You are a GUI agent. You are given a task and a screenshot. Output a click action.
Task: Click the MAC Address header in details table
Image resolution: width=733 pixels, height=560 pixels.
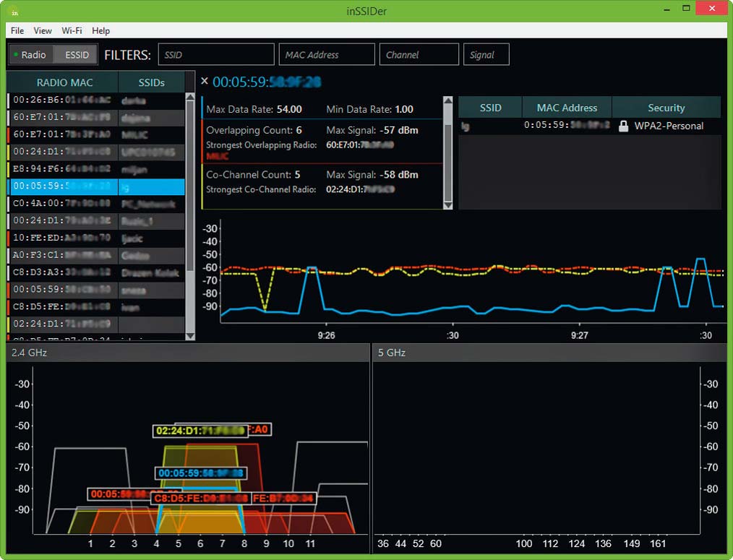pyautogui.click(x=567, y=108)
